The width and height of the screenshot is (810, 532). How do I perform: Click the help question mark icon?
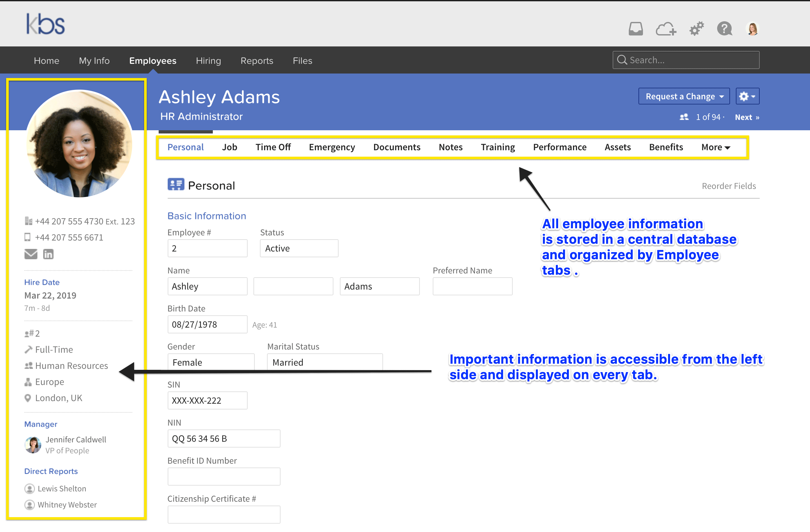click(x=724, y=29)
